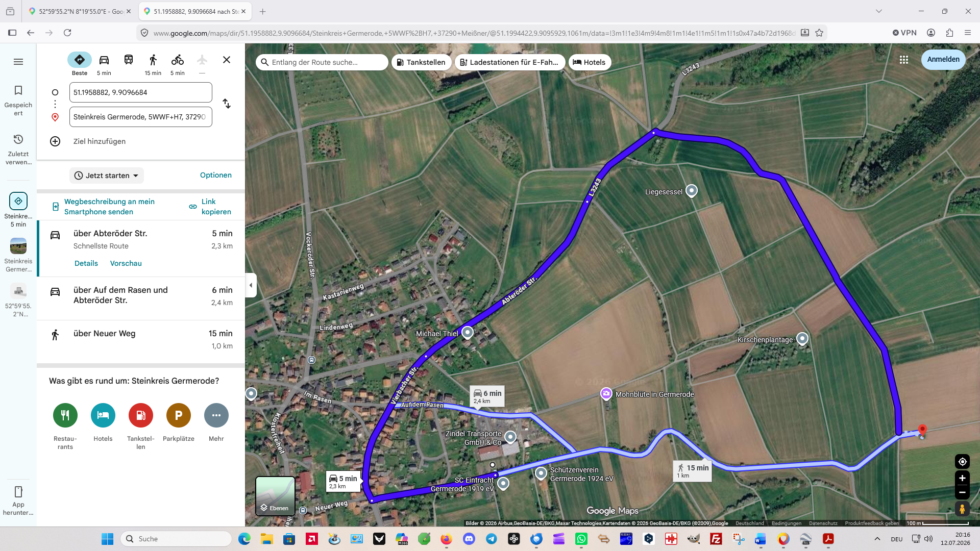
Task: Select the Tankstellen filter chip
Action: click(x=421, y=62)
